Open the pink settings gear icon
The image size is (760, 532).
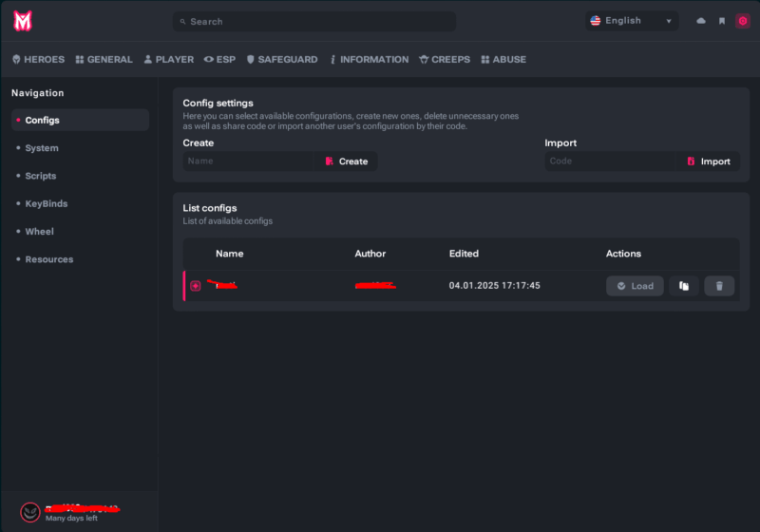[743, 21]
